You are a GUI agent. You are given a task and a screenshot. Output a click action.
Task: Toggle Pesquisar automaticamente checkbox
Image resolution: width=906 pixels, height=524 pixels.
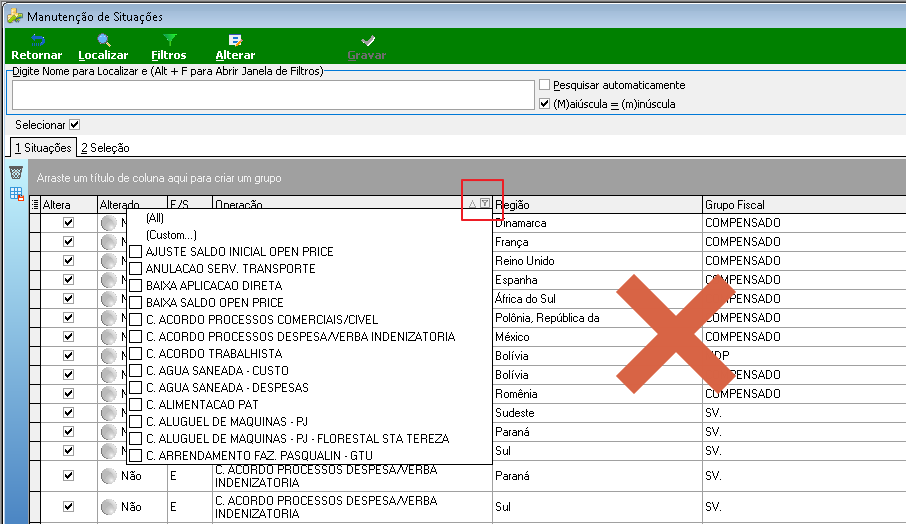tap(544, 84)
